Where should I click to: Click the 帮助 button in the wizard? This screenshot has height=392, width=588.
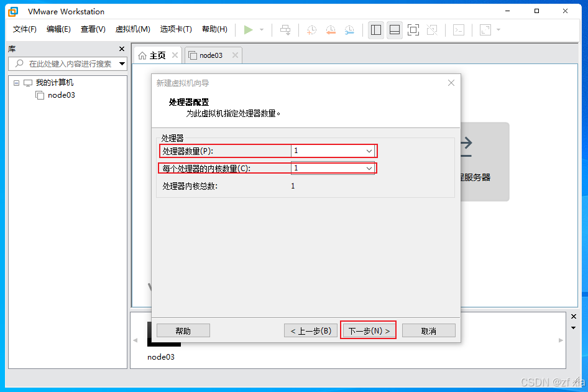pos(183,331)
